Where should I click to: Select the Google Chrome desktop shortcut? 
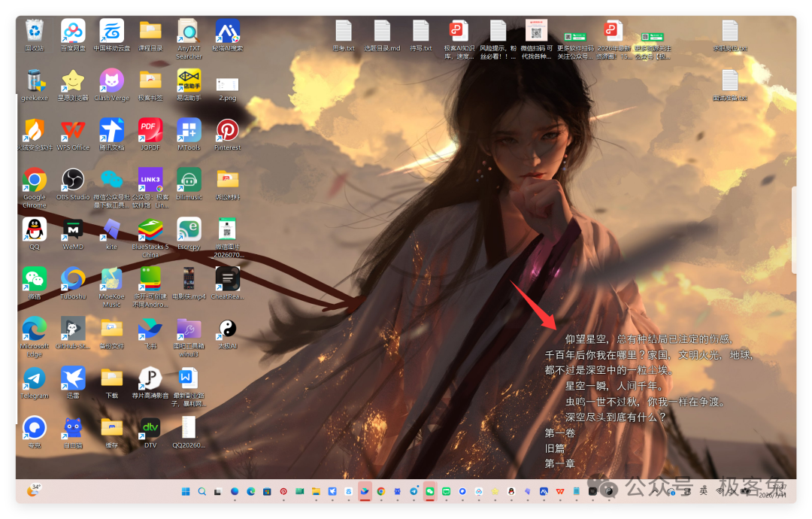34,188
